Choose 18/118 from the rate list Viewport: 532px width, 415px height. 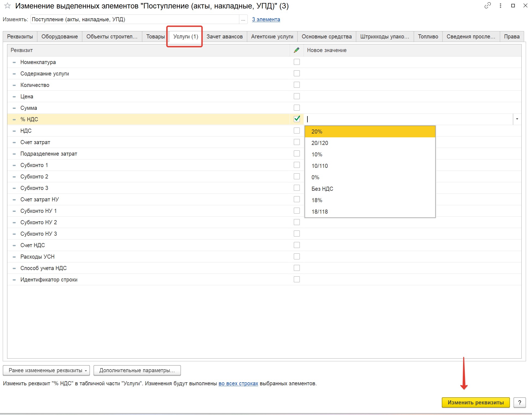tap(370, 212)
